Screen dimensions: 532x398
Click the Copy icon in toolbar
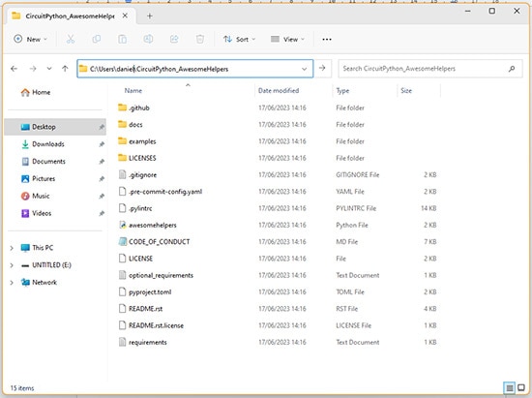point(97,40)
